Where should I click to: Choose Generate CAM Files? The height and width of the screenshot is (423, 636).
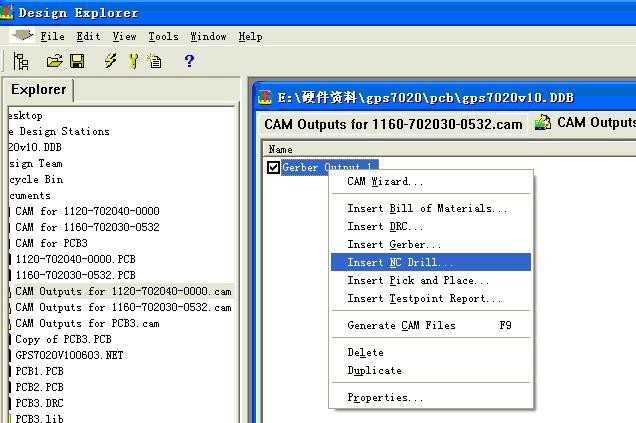[x=431, y=325]
